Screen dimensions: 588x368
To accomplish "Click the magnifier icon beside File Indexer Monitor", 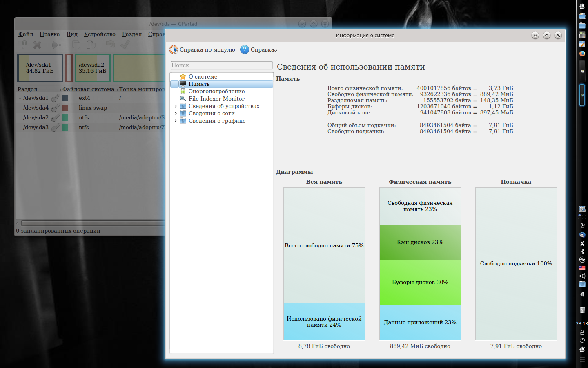I will pyautogui.click(x=183, y=99).
